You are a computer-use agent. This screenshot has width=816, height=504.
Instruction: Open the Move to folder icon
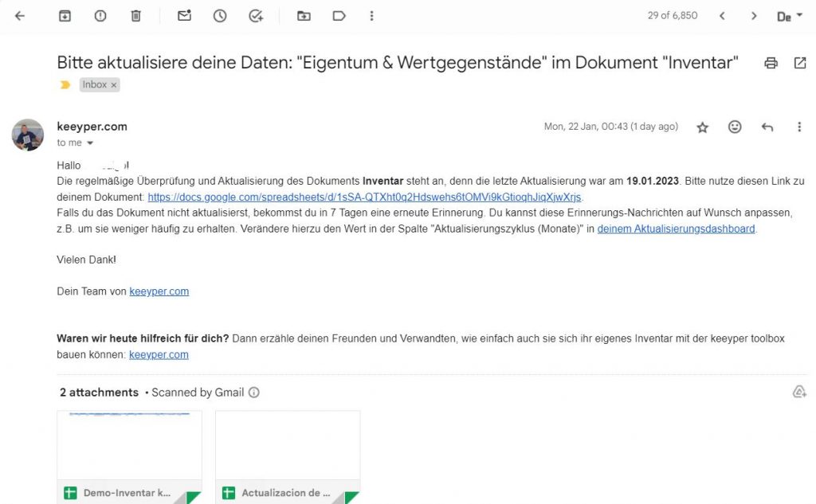click(304, 16)
